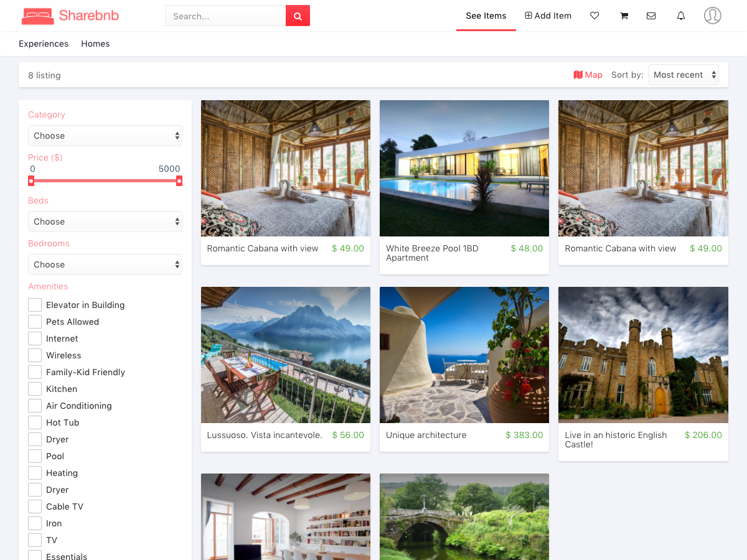Open the favorites heart icon

[x=594, y=16]
